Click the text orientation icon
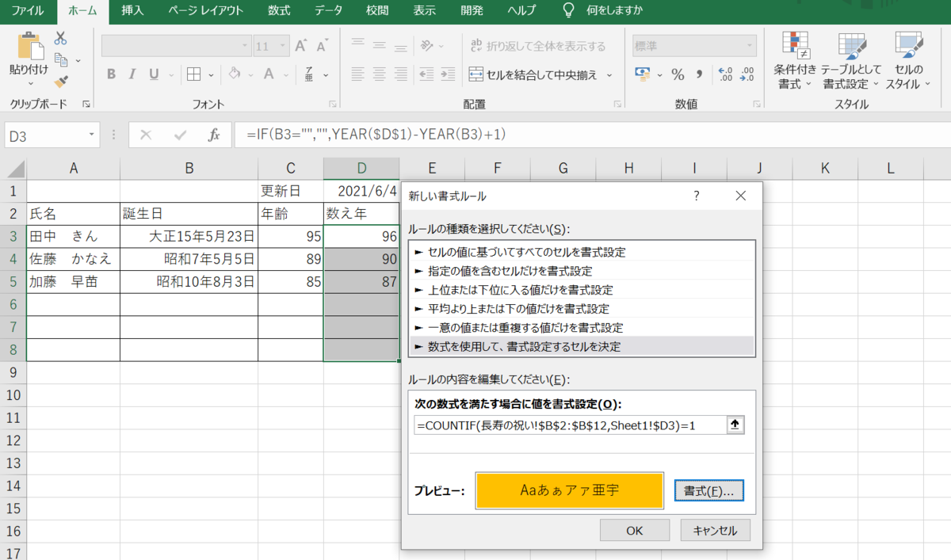 tap(428, 45)
